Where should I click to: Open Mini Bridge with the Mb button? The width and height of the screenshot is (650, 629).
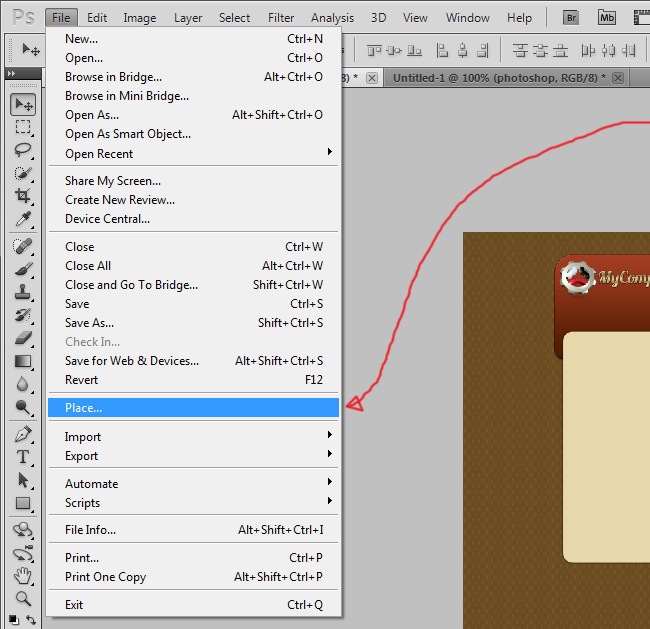pyautogui.click(x=607, y=17)
